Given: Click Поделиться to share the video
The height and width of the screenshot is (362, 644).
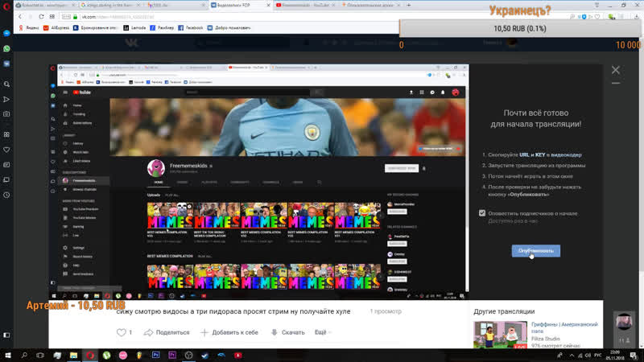Looking at the screenshot, I should [167, 332].
